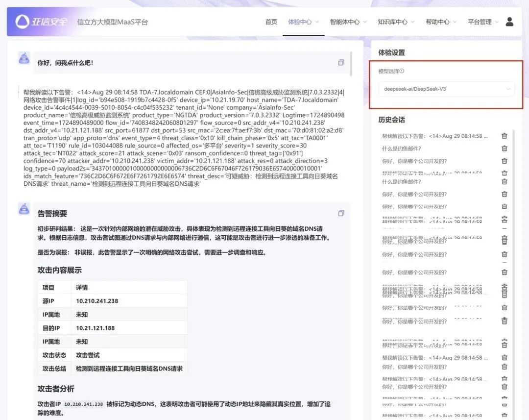This screenshot has height=420, width=529.
Task: Copy the greeting message via copy icon
Action: click(x=341, y=63)
